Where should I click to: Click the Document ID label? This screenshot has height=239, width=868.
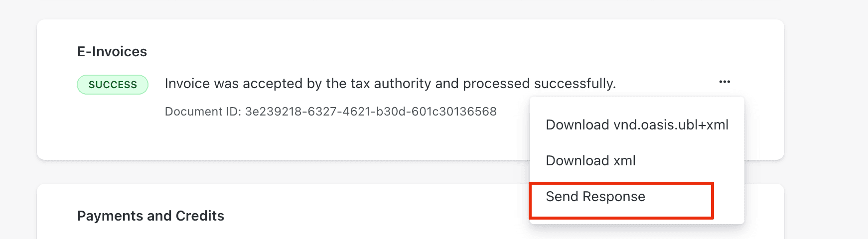203,112
